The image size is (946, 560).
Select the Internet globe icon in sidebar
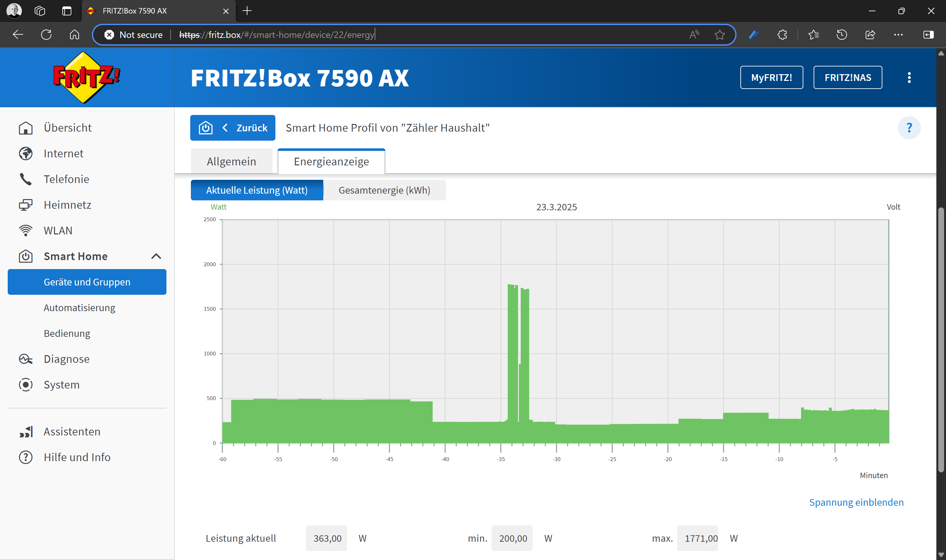point(25,153)
